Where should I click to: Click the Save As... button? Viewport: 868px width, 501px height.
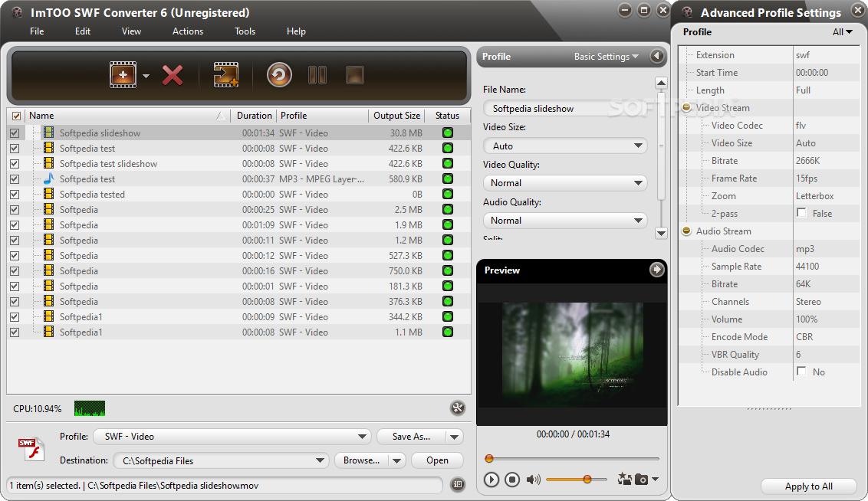coord(411,437)
